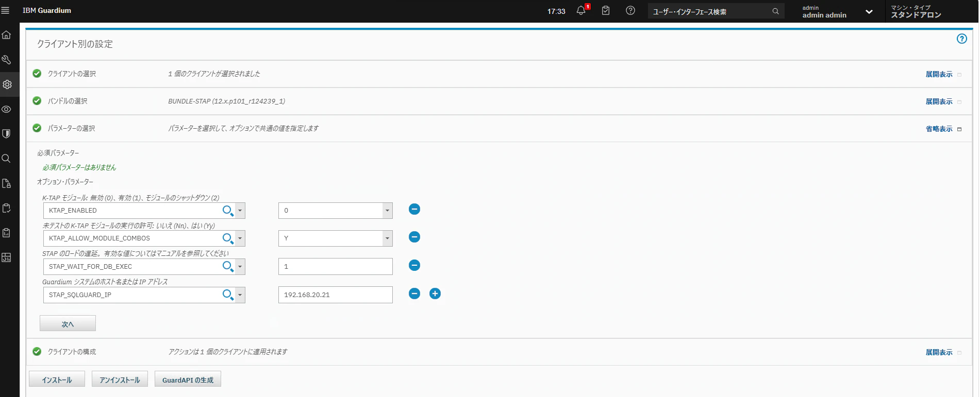Add a new parameter row with plus icon

(435, 294)
